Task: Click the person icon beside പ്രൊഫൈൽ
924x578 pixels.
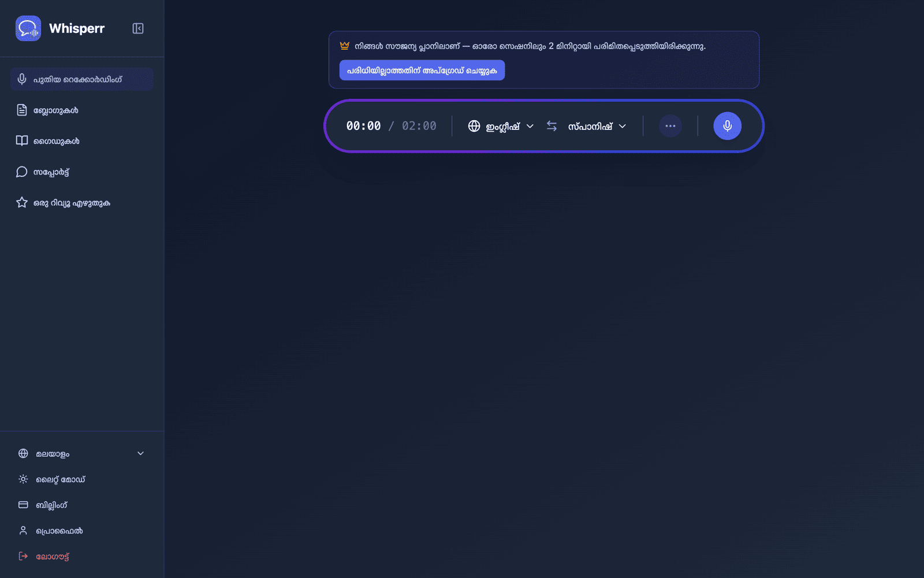Action: [23, 530]
